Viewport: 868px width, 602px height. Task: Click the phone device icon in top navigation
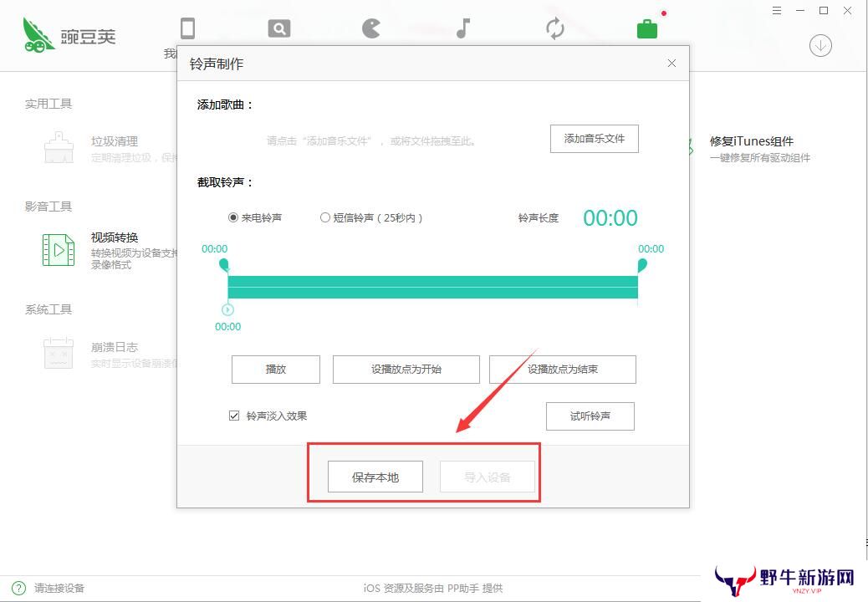point(187,28)
